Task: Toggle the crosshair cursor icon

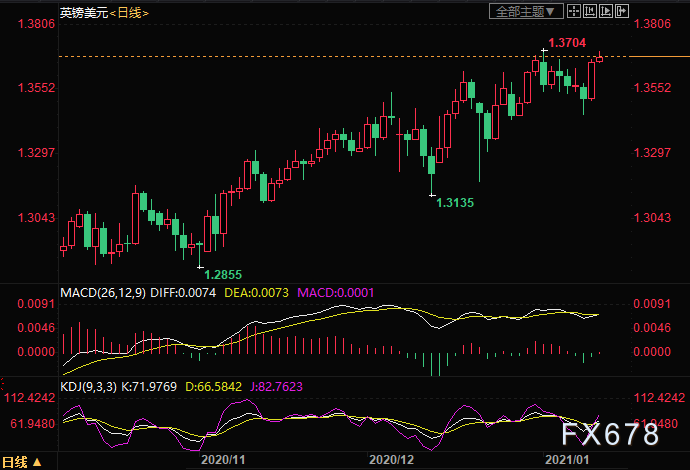Action: click(x=574, y=11)
